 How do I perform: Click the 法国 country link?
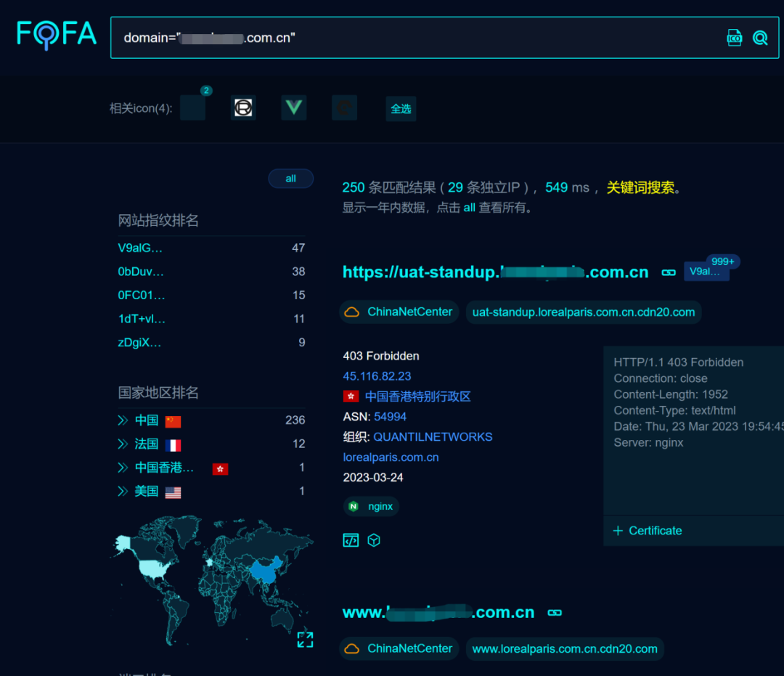coord(147,444)
